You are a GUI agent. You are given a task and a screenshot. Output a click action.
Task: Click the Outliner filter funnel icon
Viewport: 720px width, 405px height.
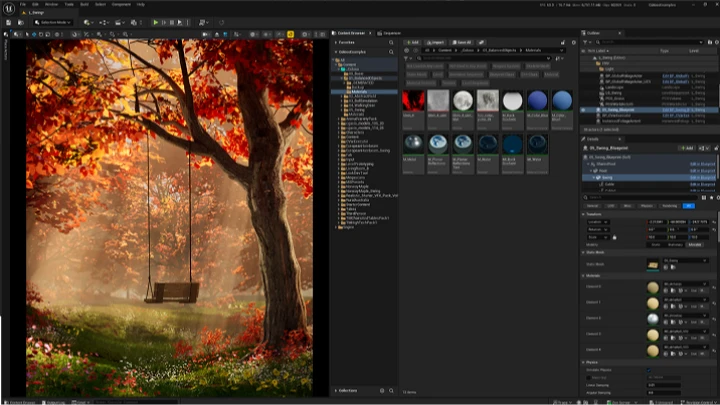(x=585, y=42)
